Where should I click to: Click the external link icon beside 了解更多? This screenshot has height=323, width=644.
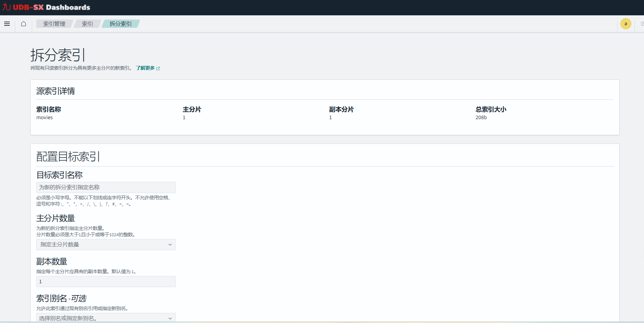pyautogui.click(x=158, y=68)
